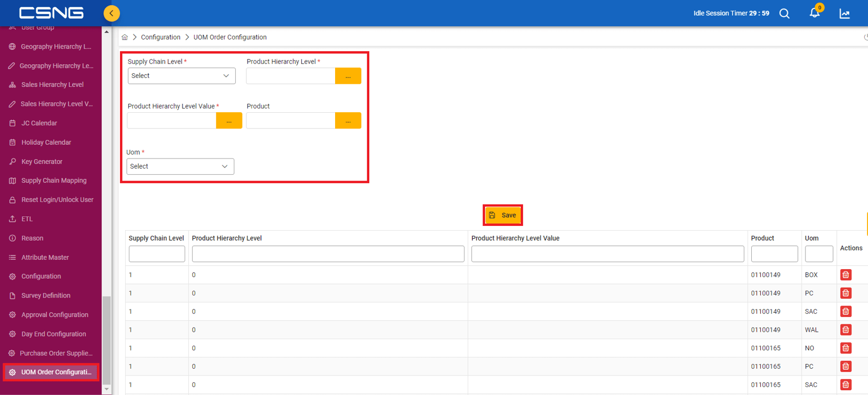Delete the row with product 01100165 NO

(846, 348)
